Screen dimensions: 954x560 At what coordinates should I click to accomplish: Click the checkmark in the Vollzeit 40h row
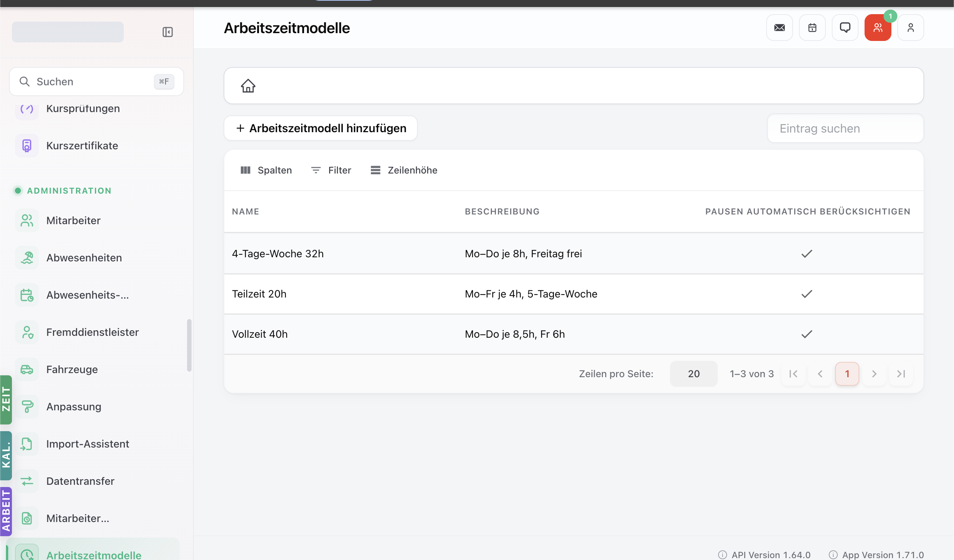806,334
